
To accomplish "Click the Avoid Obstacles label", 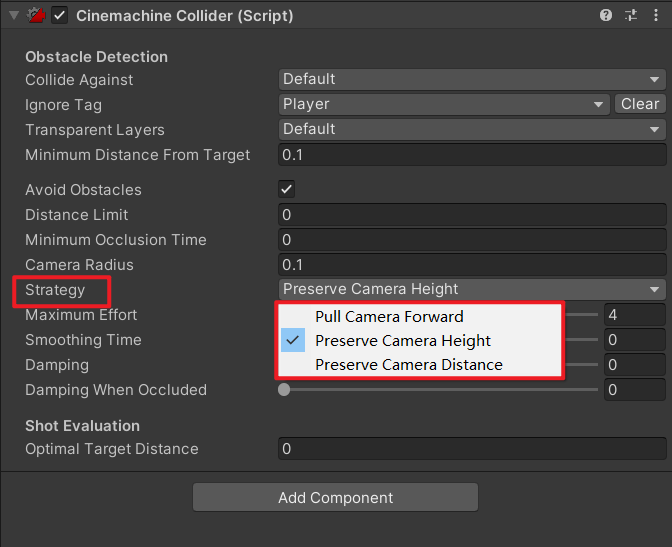I will [83, 189].
